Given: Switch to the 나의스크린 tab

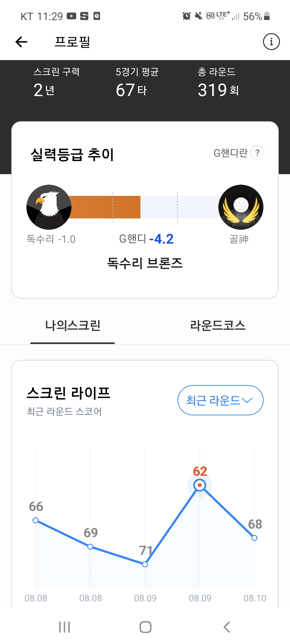Looking at the screenshot, I should tap(73, 325).
